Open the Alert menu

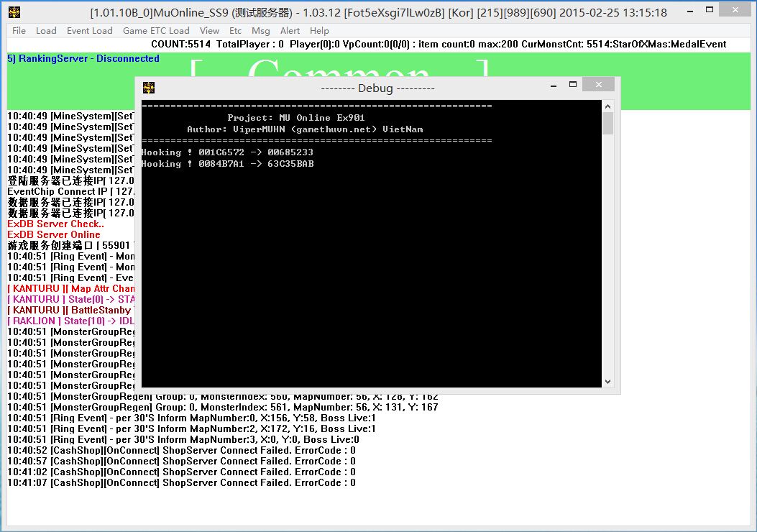[x=290, y=30]
